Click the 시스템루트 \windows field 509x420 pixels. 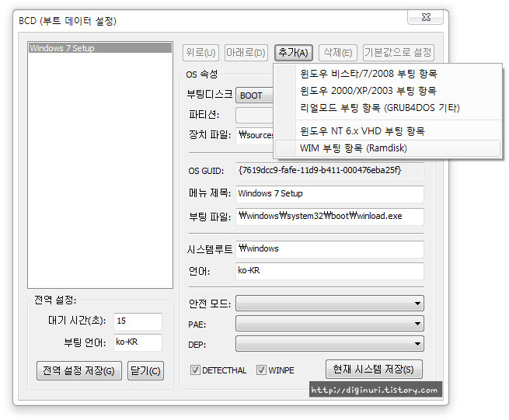coord(329,249)
